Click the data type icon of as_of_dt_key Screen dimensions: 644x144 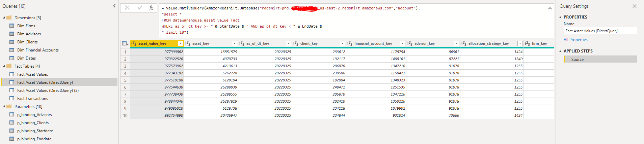pos(242,43)
